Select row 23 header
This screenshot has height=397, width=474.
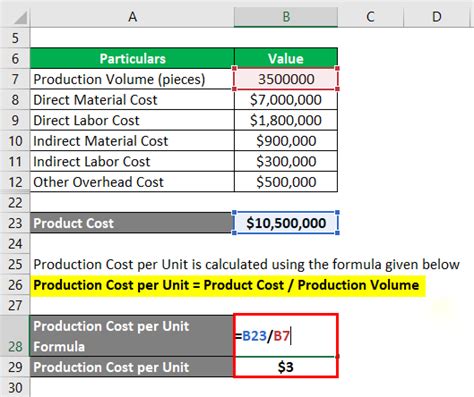(15, 223)
